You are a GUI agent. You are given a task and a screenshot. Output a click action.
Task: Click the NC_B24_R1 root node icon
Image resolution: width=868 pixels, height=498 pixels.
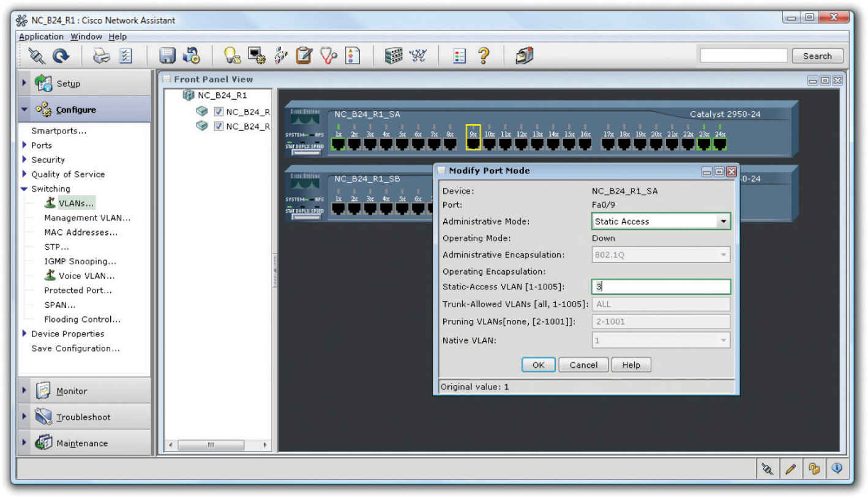point(189,95)
